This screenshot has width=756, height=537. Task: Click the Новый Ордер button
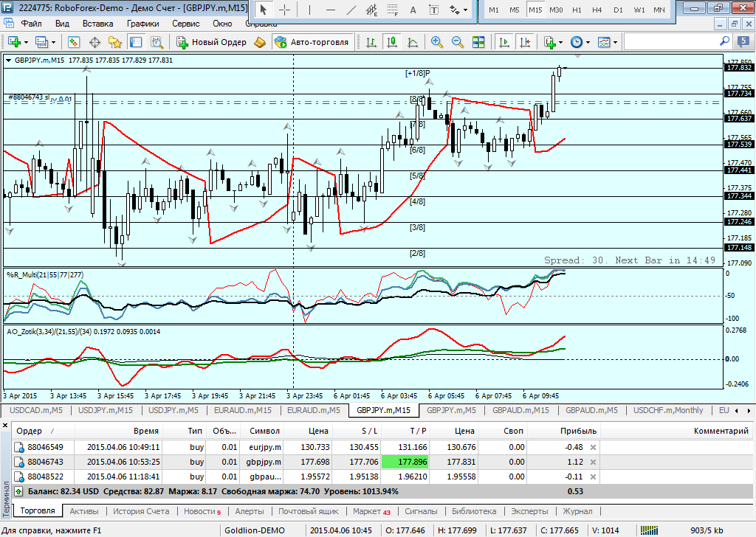pyautogui.click(x=211, y=42)
